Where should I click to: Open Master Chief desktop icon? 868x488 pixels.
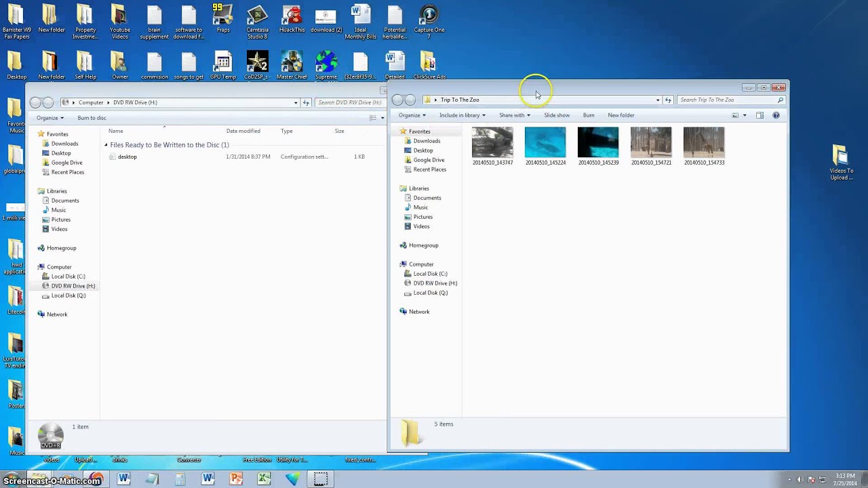point(292,66)
